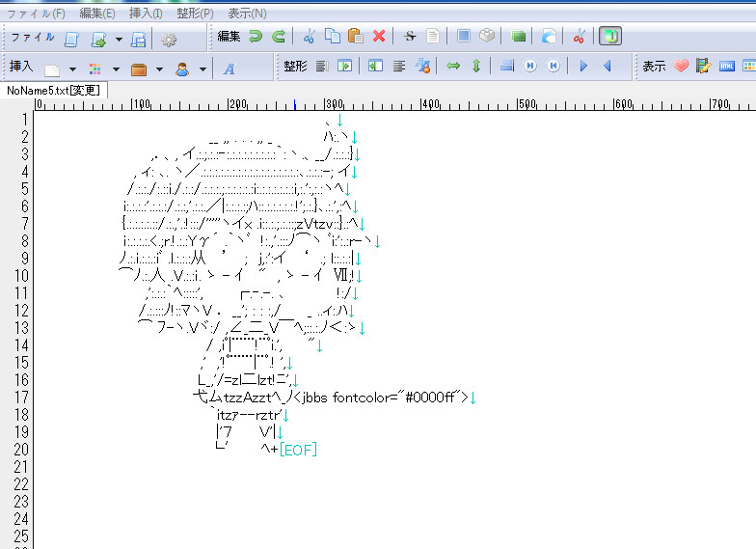
Task: Click the new document icon
Action: tap(71, 39)
